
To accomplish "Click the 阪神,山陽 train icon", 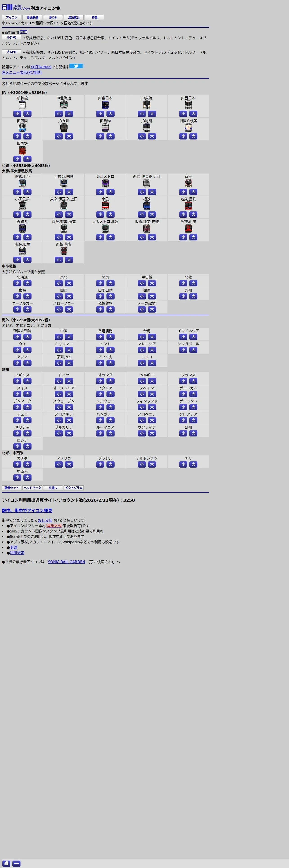I will coord(188,228).
